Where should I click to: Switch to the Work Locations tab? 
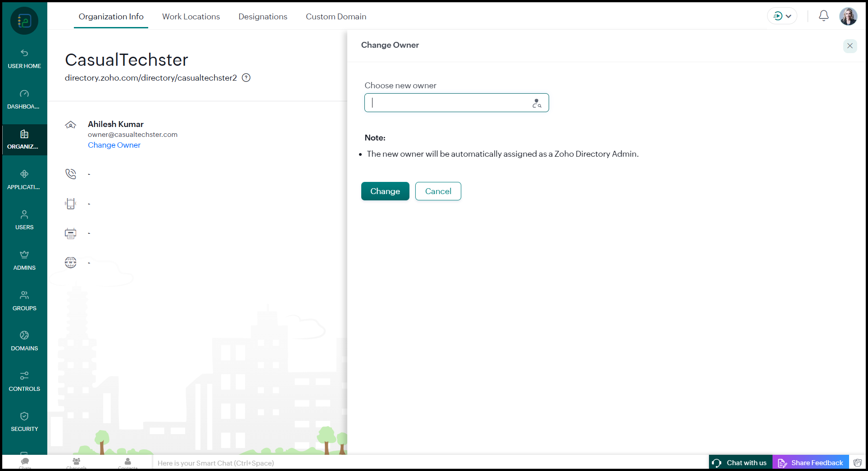click(x=191, y=17)
